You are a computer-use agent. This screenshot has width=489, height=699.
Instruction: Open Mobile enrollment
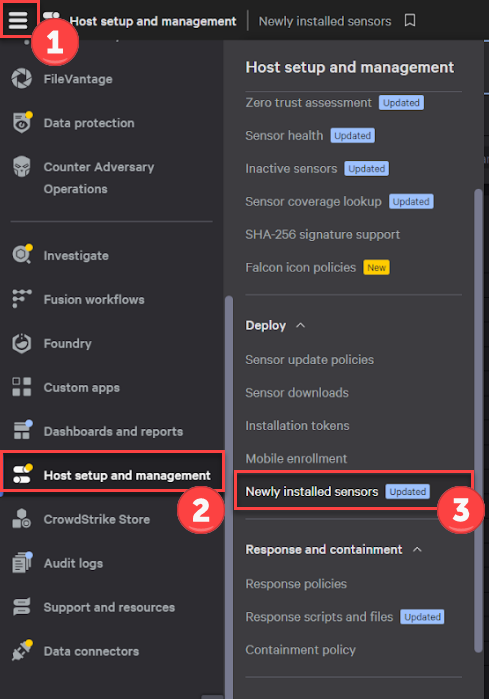[296, 459]
